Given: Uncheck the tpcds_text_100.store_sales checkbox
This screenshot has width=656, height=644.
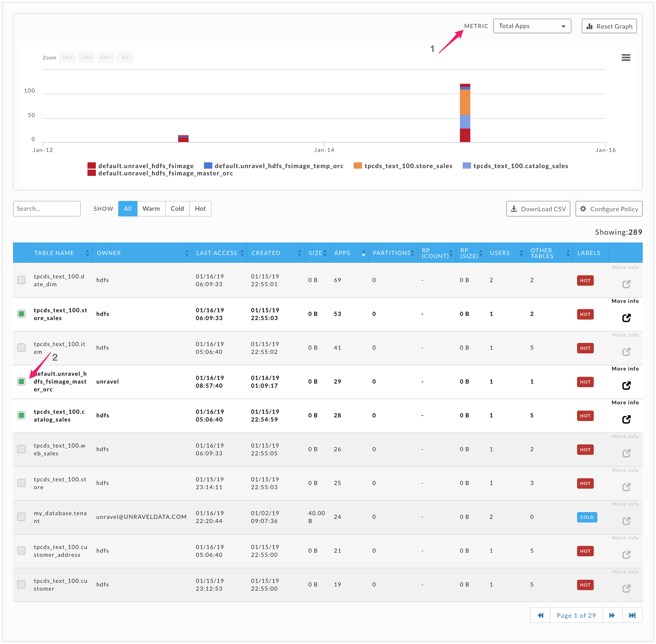Looking at the screenshot, I should pos(21,314).
